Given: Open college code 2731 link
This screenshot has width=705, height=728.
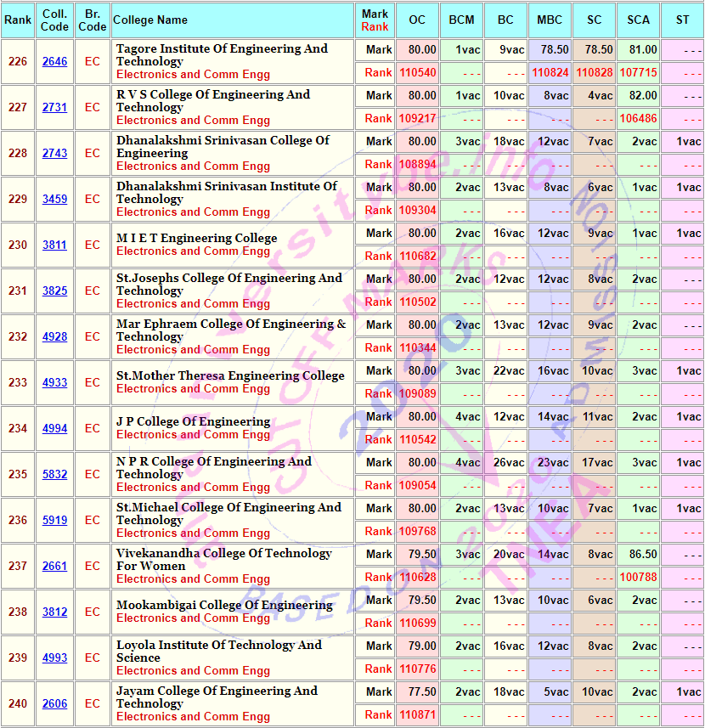Looking at the screenshot, I should click(54, 107).
